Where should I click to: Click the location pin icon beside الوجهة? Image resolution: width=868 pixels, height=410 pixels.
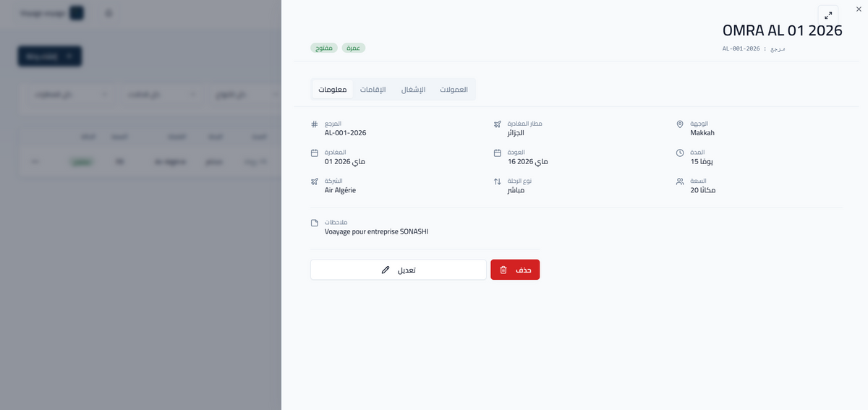click(x=680, y=124)
